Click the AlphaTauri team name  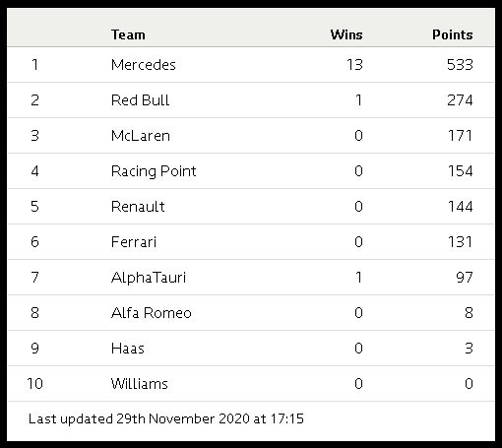[x=149, y=278]
